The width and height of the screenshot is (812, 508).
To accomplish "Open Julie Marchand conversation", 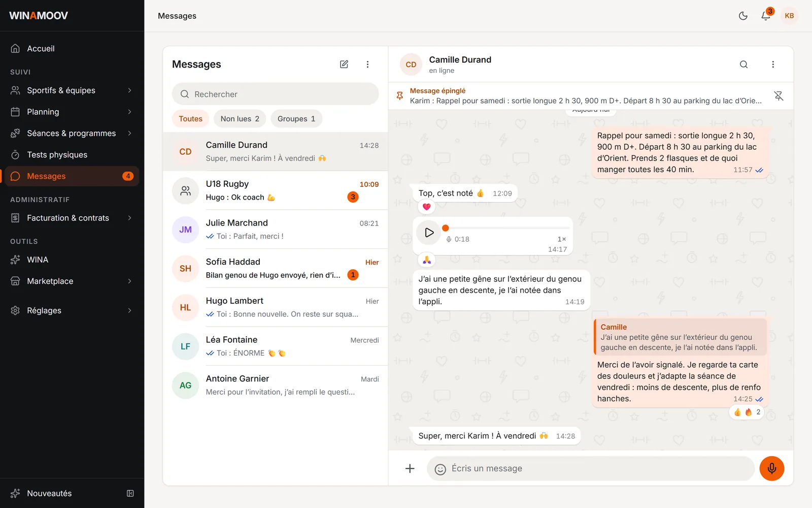I will click(x=276, y=230).
